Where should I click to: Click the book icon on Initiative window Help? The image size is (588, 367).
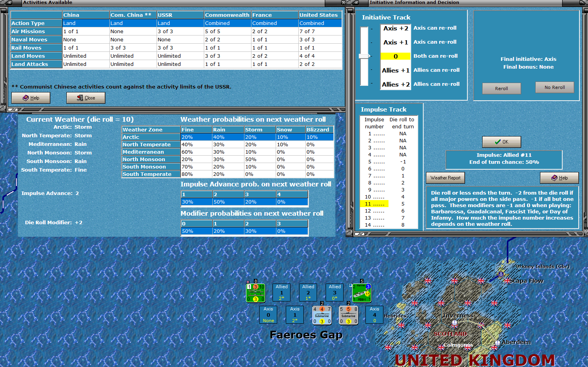point(554,178)
